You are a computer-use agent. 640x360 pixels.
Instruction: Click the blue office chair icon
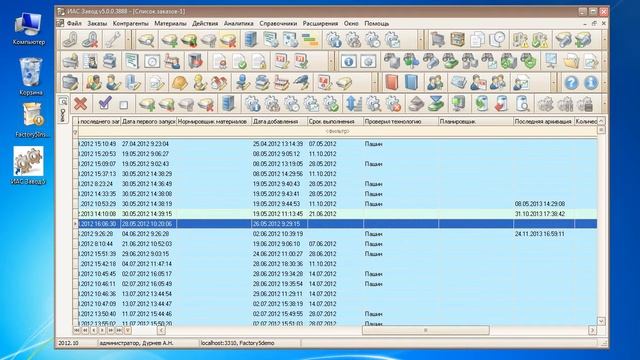click(x=242, y=82)
